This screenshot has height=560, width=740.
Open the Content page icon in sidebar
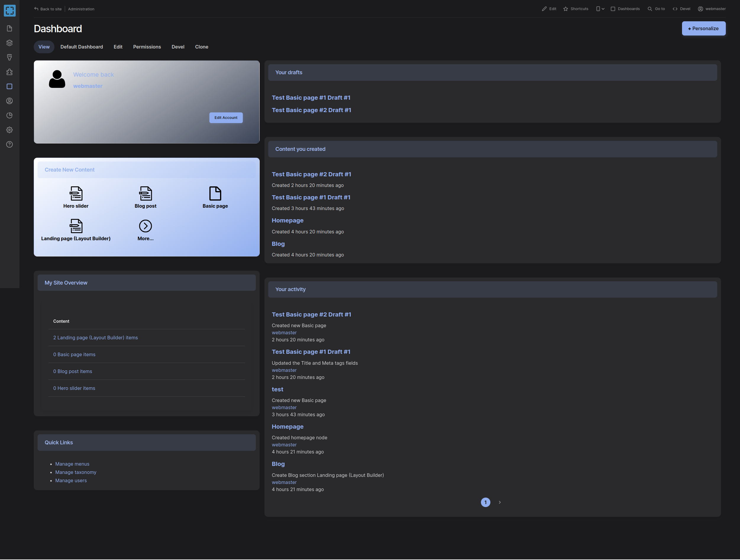coord(9,28)
